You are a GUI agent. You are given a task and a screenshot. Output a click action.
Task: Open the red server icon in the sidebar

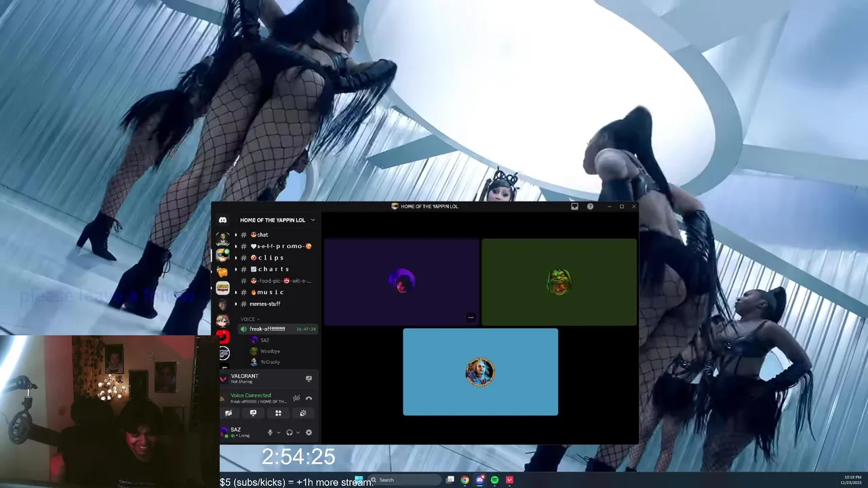[222, 336]
